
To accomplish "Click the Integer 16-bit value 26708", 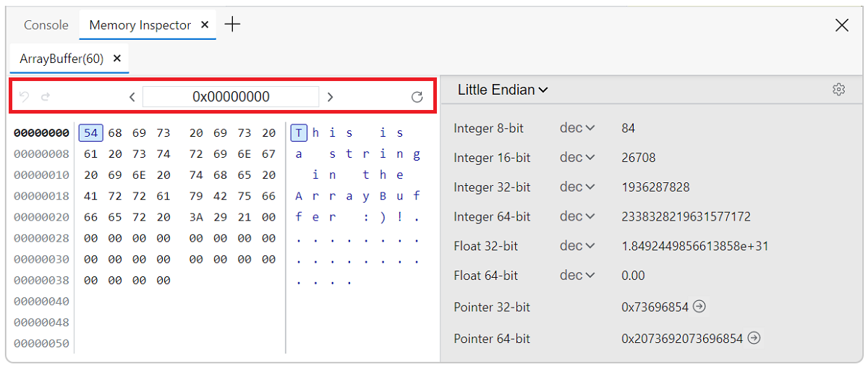I will [639, 157].
